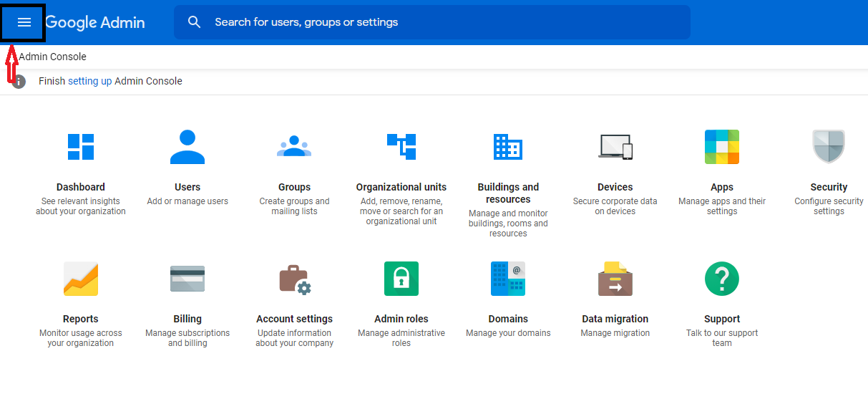Click 'See relevant insights about your organization' text

(81, 206)
